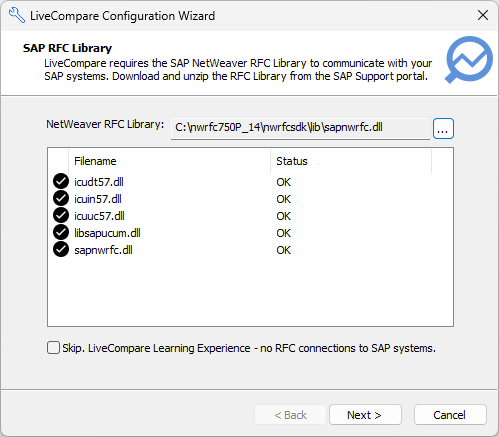Click the OK status for icuuc57.dll
The width and height of the screenshot is (499, 437).
pyautogui.click(x=283, y=216)
